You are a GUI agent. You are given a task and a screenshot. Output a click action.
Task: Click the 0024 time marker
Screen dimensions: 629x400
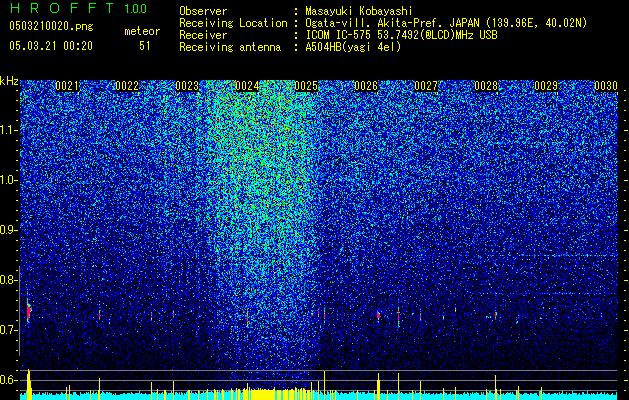pos(247,86)
